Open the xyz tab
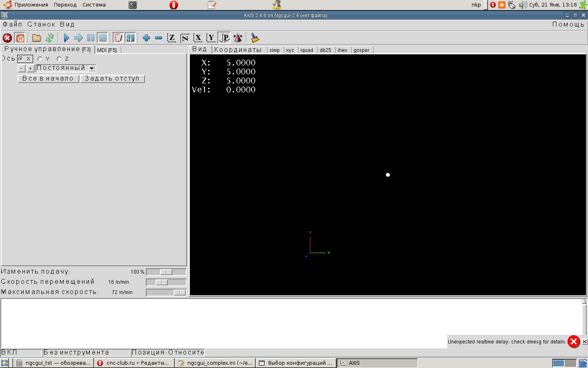 (290, 50)
